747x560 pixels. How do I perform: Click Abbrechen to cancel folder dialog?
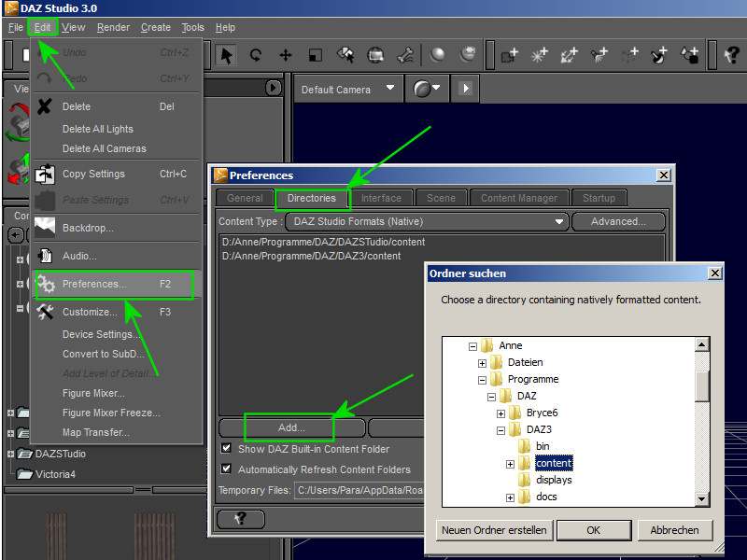(674, 530)
